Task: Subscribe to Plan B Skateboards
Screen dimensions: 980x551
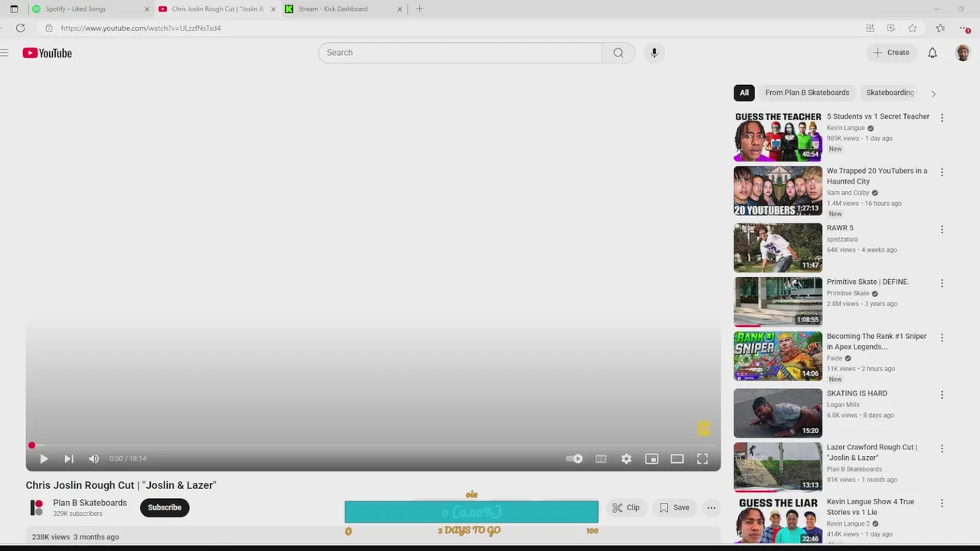Action: pos(165,507)
